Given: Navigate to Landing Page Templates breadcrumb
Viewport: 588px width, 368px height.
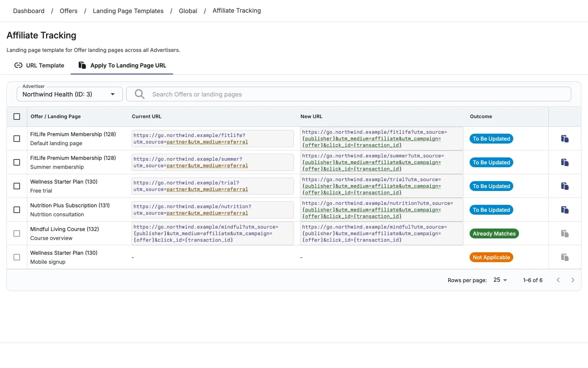Looking at the screenshot, I should [x=128, y=11].
